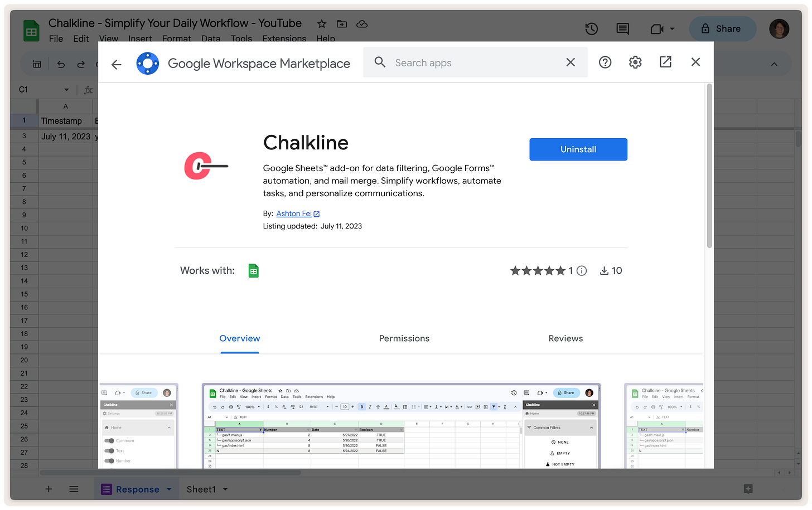Click the five-star rating
The width and height of the screenshot is (812, 510).
[538, 271]
